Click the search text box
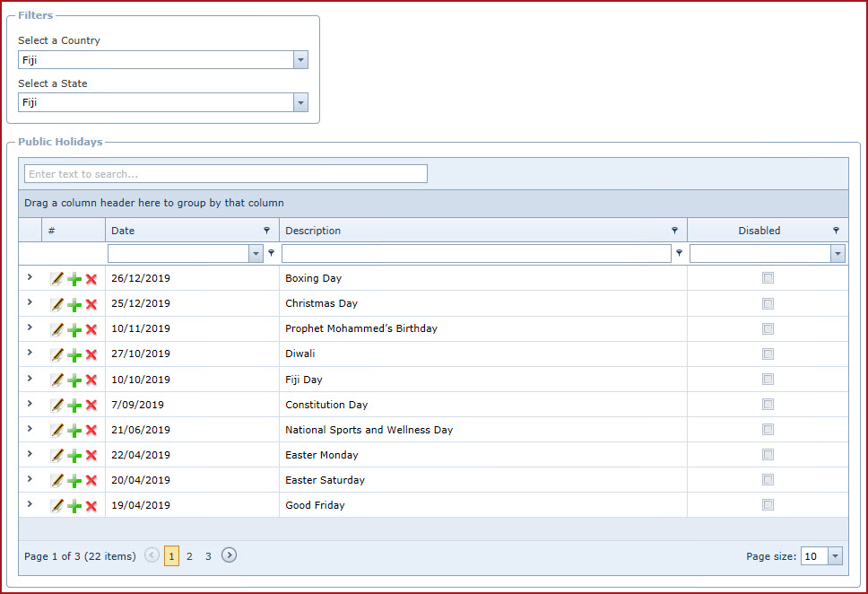The image size is (868, 594). [x=225, y=174]
